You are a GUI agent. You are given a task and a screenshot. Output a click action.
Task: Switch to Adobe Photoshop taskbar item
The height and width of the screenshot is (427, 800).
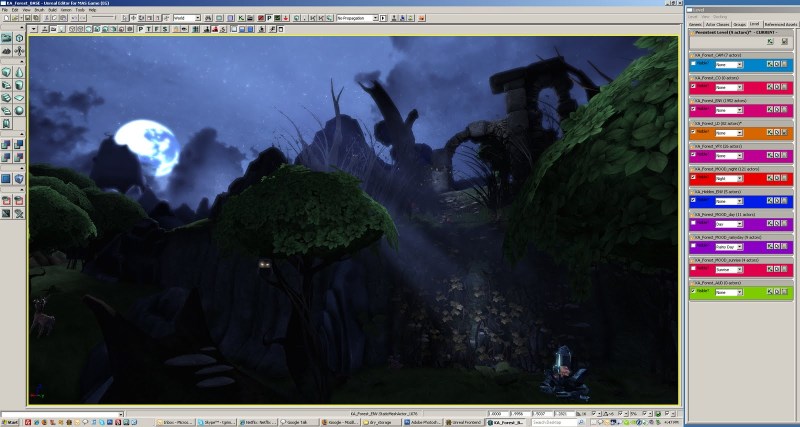[422, 422]
